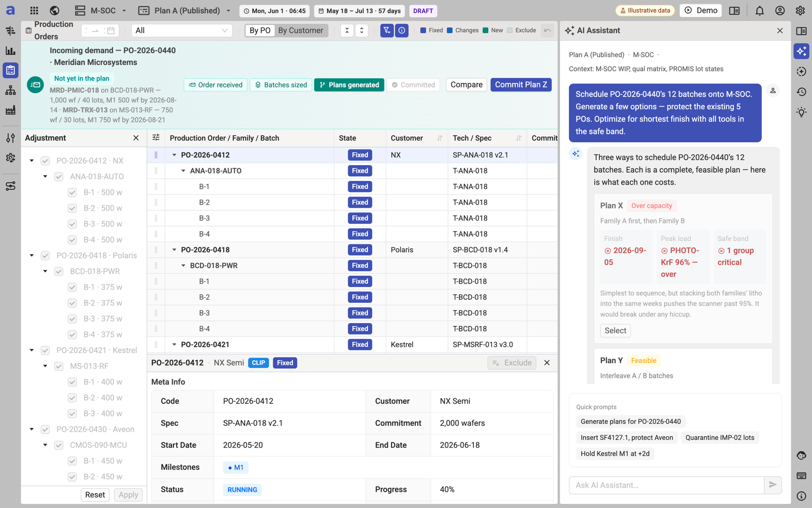The height and width of the screenshot is (508, 812).
Task: Click the Changes legend color swatch
Action: [x=450, y=30]
